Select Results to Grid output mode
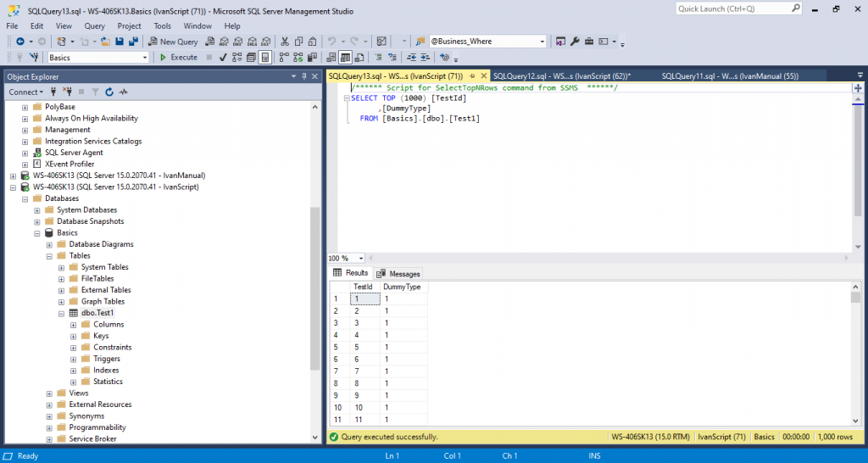This screenshot has width=868, height=463. (346, 57)
